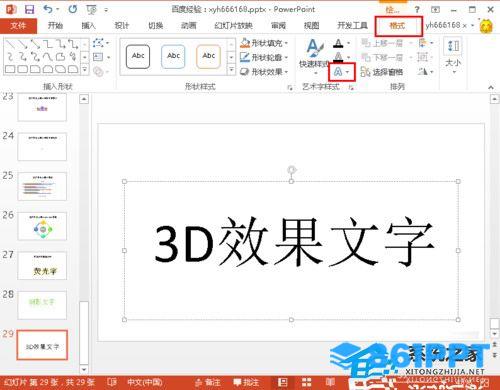
Task: Click the Redo/repeat icon
Action: tap(72, 9)
